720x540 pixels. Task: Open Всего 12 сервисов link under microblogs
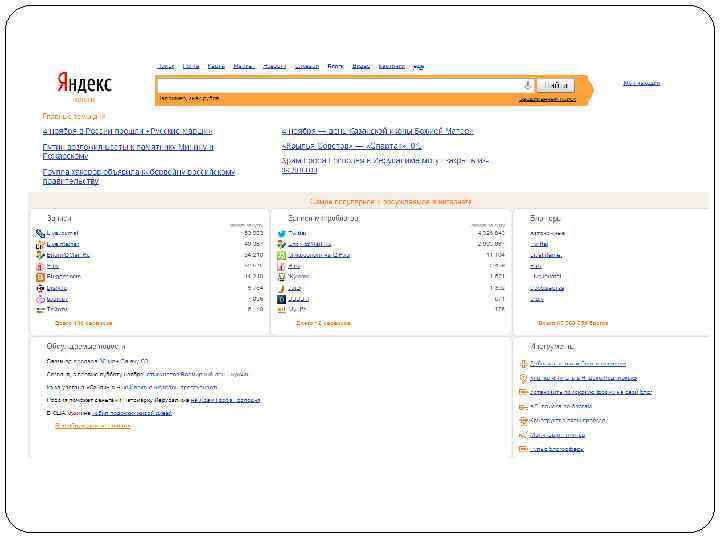pos(324,323)
